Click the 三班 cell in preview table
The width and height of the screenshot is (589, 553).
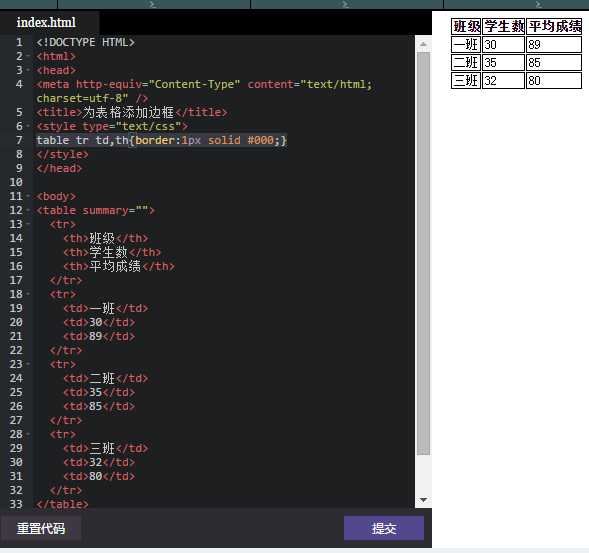[x=466, y=80]
